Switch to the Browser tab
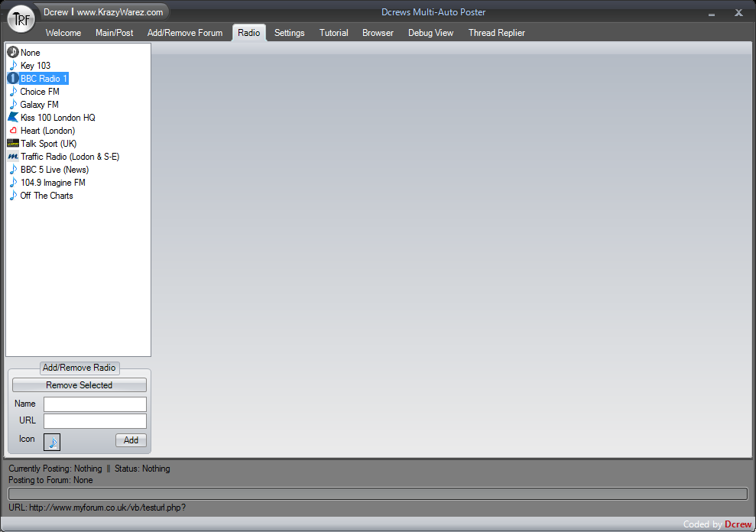 pyautogui.click(x=378, y=33)
